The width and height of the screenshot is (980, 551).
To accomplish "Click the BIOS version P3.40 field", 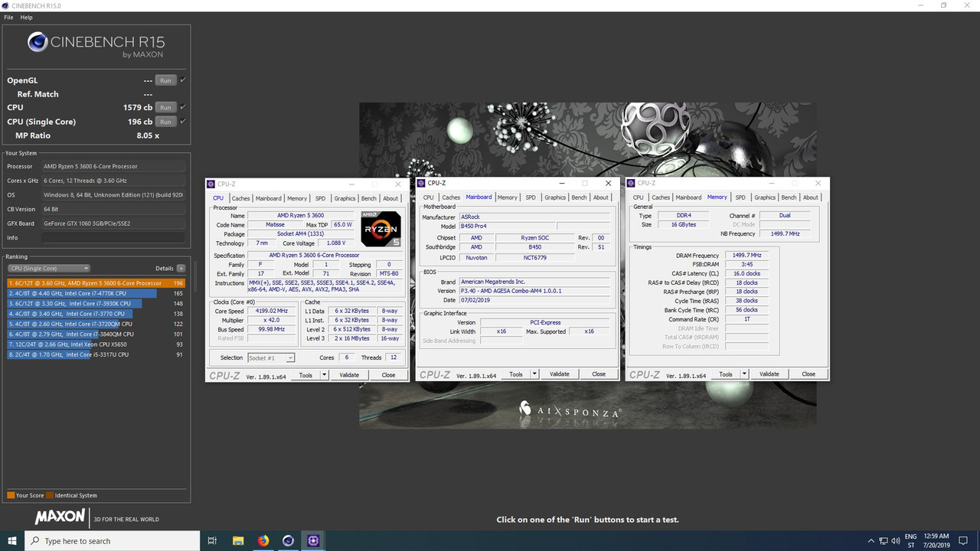I will tap(534, 291).
